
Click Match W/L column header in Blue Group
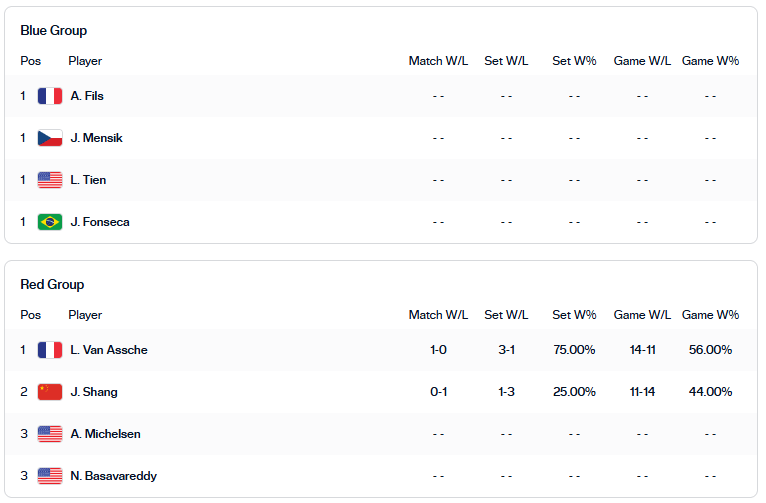coord(438,61)
